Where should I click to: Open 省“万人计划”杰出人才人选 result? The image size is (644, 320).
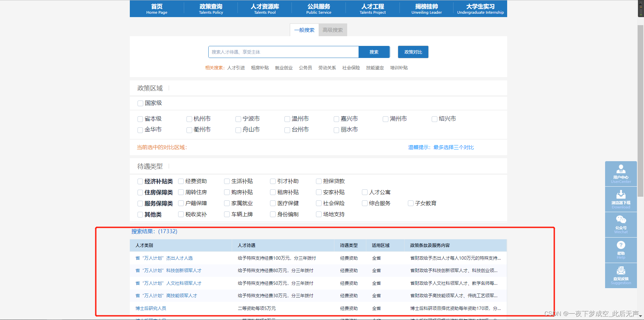pos(164,258)
